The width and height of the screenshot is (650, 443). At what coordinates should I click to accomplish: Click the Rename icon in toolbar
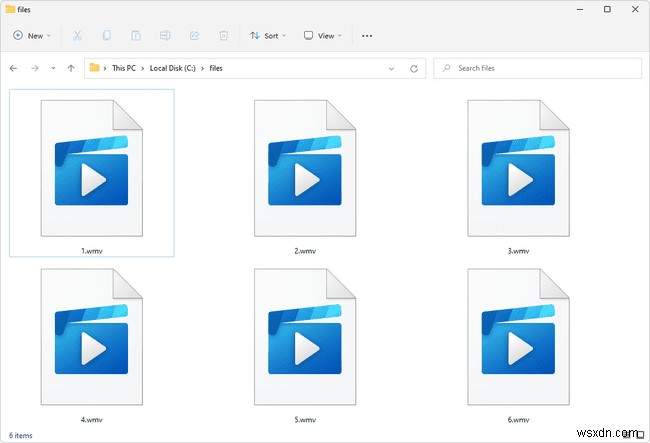click(x=165, y=35)
